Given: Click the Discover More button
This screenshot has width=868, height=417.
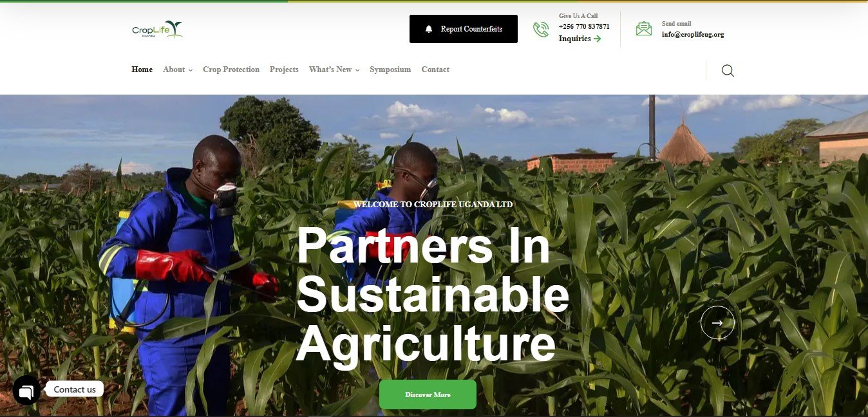Looking at the screenshot, I should click(428, 394).
